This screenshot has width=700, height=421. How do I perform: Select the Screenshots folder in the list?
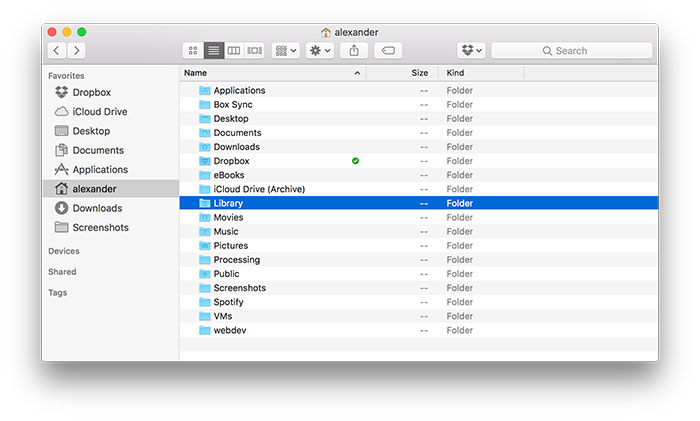tap(419, 288)
